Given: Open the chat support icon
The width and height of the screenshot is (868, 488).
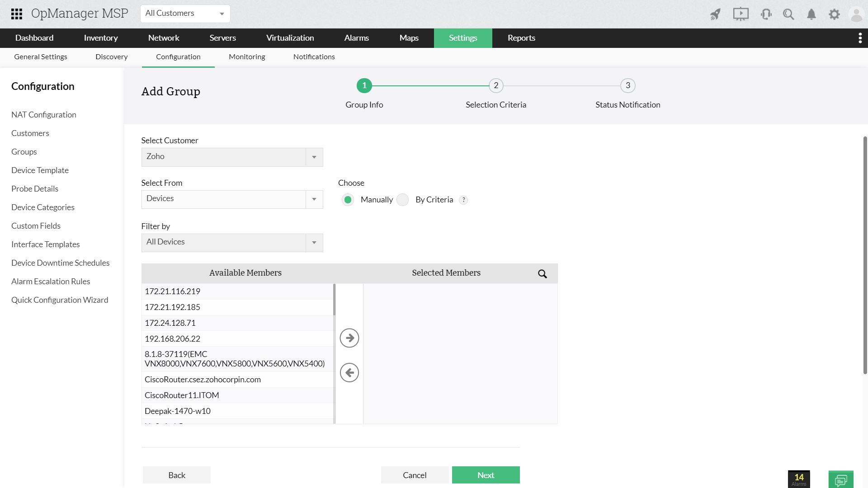Looking at the screenshot, I should pyautogui.click(x=841, y=479).
